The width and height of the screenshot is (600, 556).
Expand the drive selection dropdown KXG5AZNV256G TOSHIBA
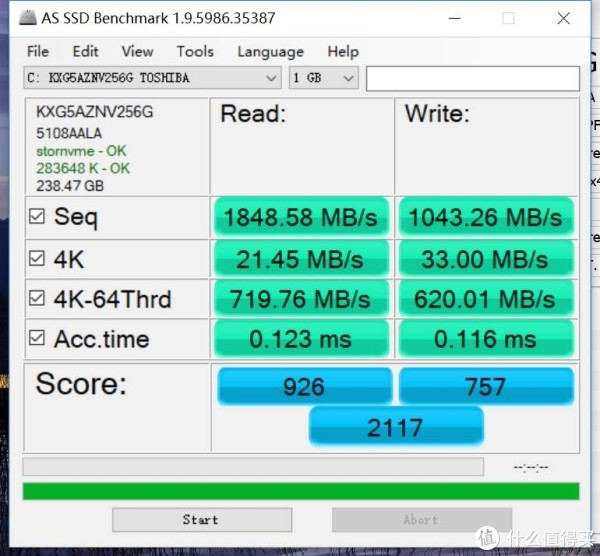152,78
